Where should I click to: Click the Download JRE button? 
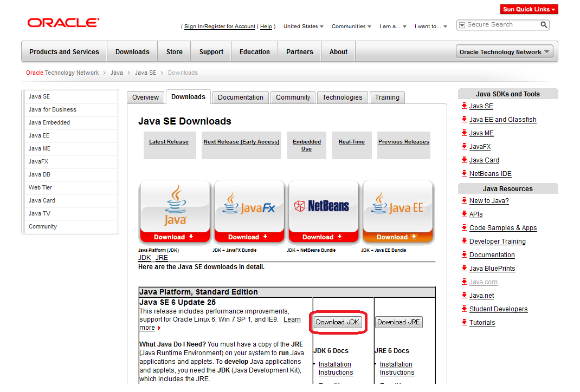pyautogui.click(x=399, y=322)
